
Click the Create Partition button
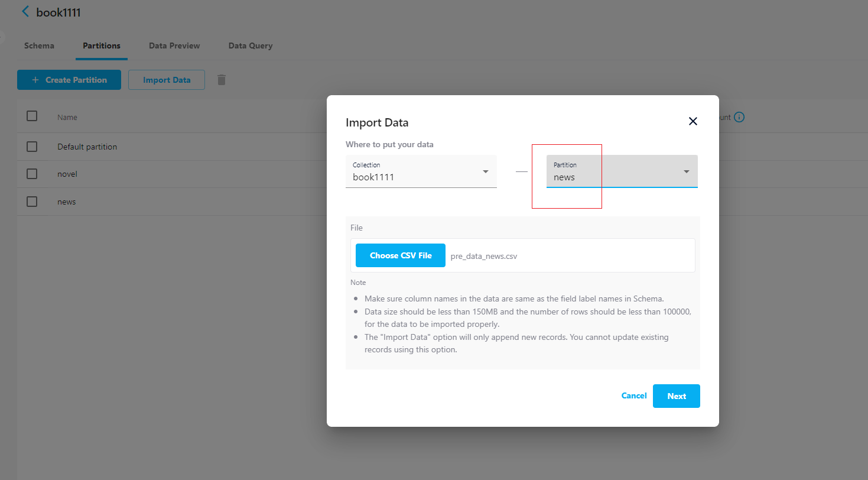(x=69, y=79)
